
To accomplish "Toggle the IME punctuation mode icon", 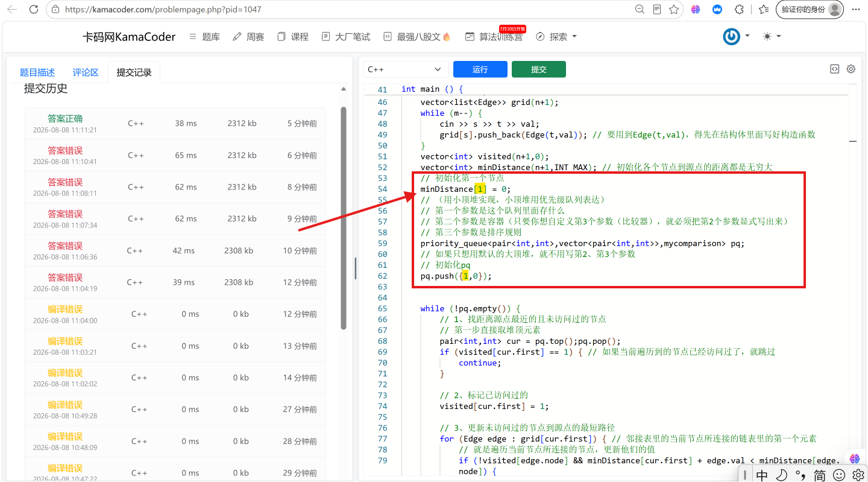I will click(800, 475).
